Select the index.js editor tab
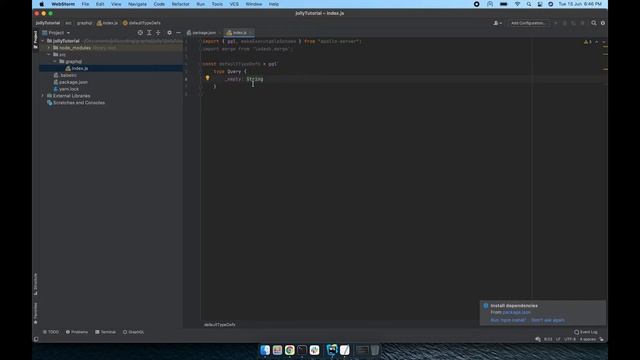The width and height of the screenshot is (640, 360). pos(239,33)
